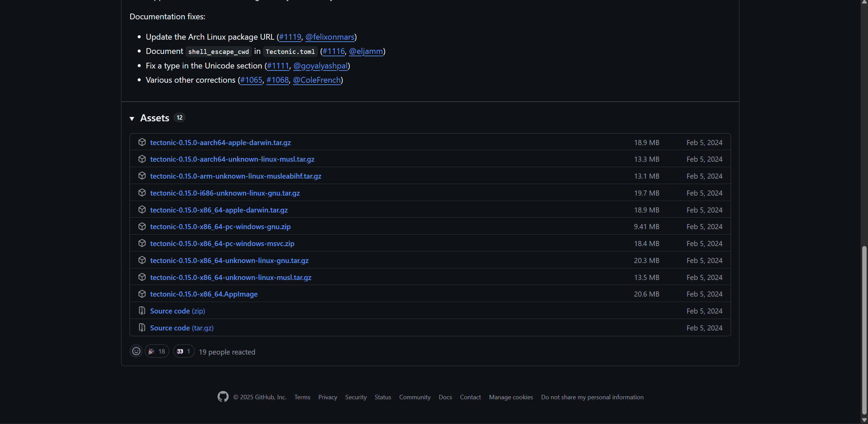Image resolution: width=868 pixels, height=424 pixels.
Task: Open @goyalyashpal user profile link
Action: (x=320, y=66)
